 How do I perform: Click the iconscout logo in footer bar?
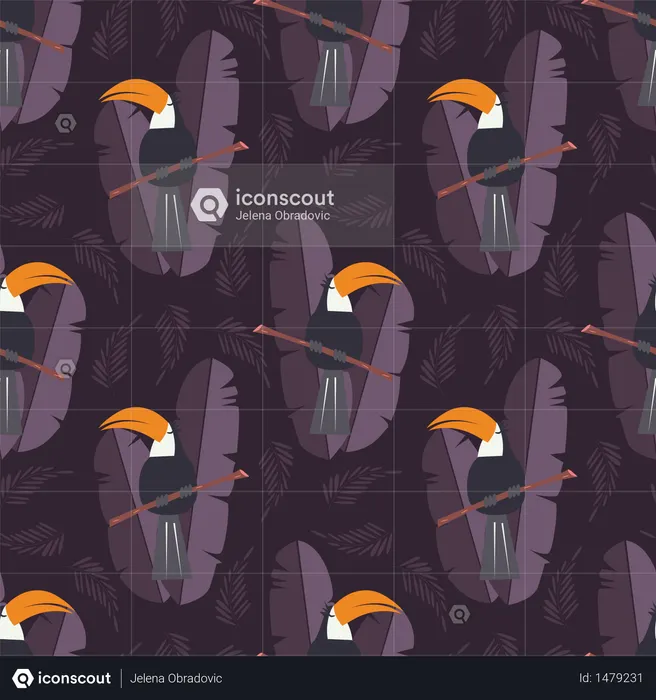pos(23,678)
